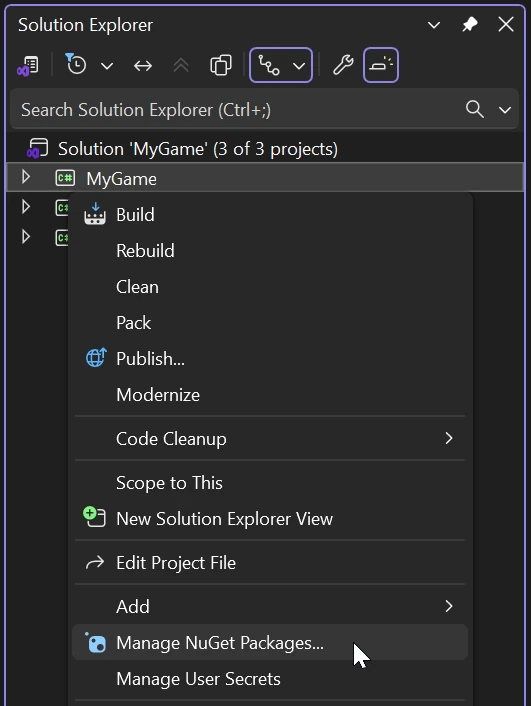Click the Pending Changes Filter clock icon

[x=76, y=64]
